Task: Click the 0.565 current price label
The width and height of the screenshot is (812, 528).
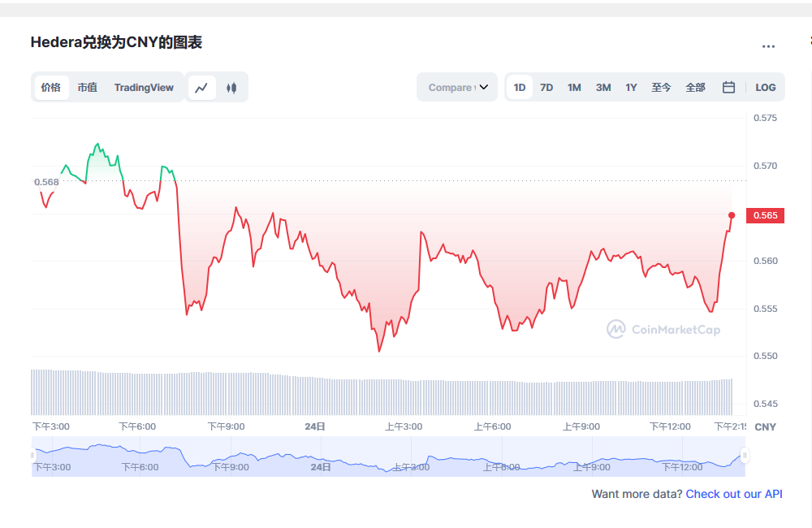Action: pyautogui.click(x=765, y=215)
